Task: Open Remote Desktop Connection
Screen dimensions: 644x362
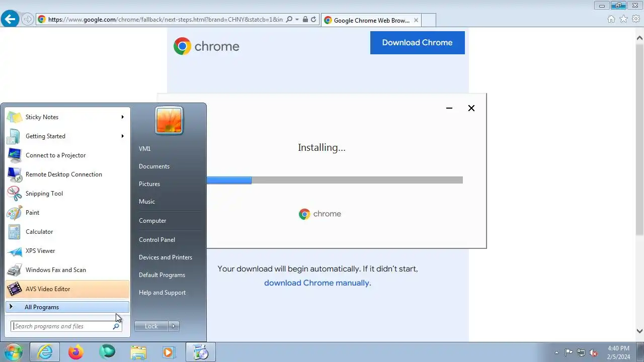Action: pos(67,174)
